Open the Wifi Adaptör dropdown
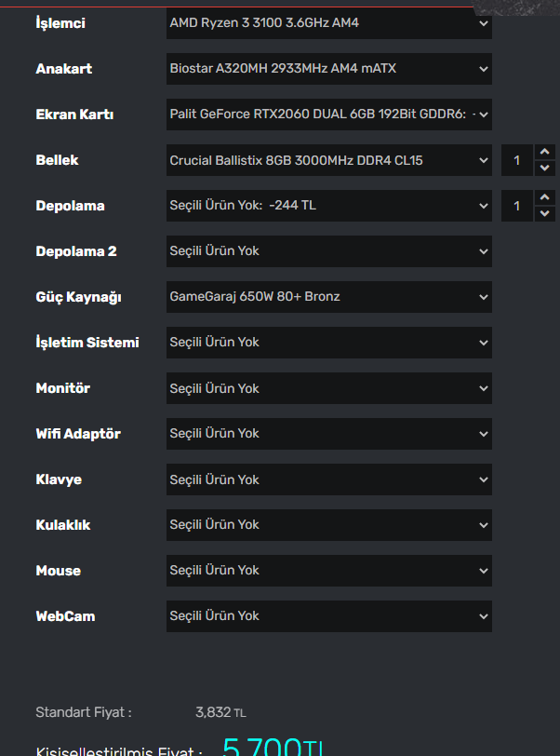 coord(328,434)
